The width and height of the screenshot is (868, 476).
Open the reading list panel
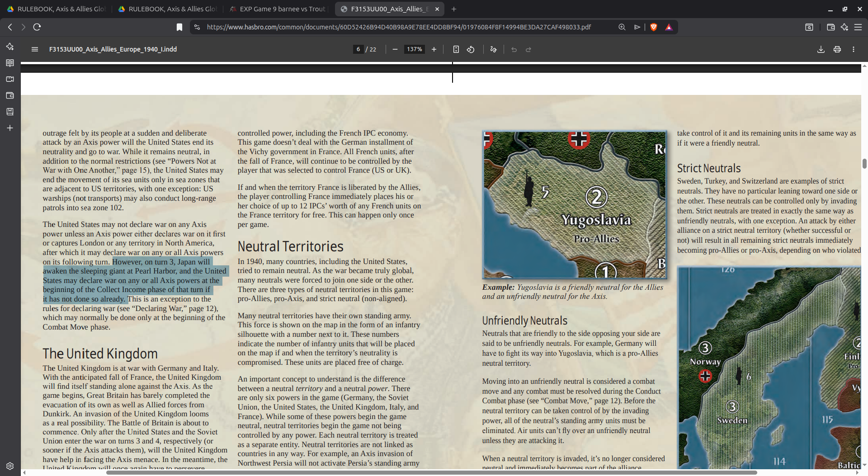(9, 63)
